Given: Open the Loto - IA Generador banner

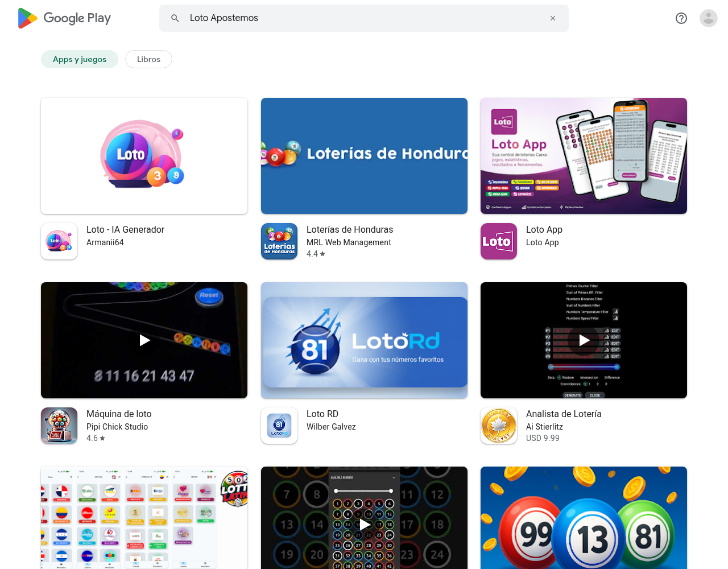Looking at the screenshot, I should [144, 156].
